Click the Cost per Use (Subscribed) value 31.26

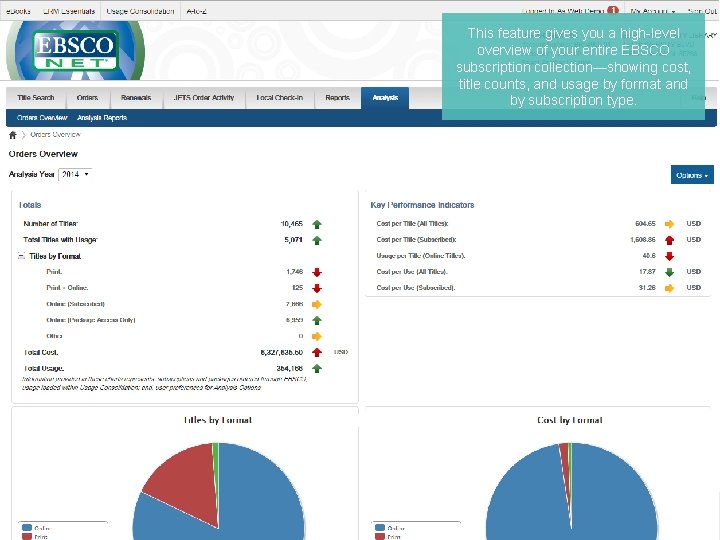(647, 288)
